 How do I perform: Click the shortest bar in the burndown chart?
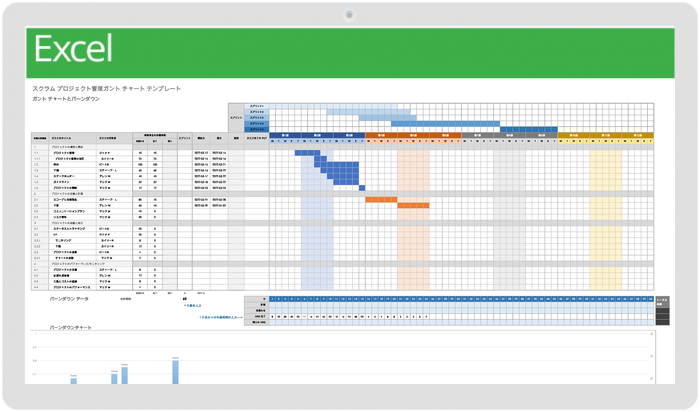pos(74,381)
